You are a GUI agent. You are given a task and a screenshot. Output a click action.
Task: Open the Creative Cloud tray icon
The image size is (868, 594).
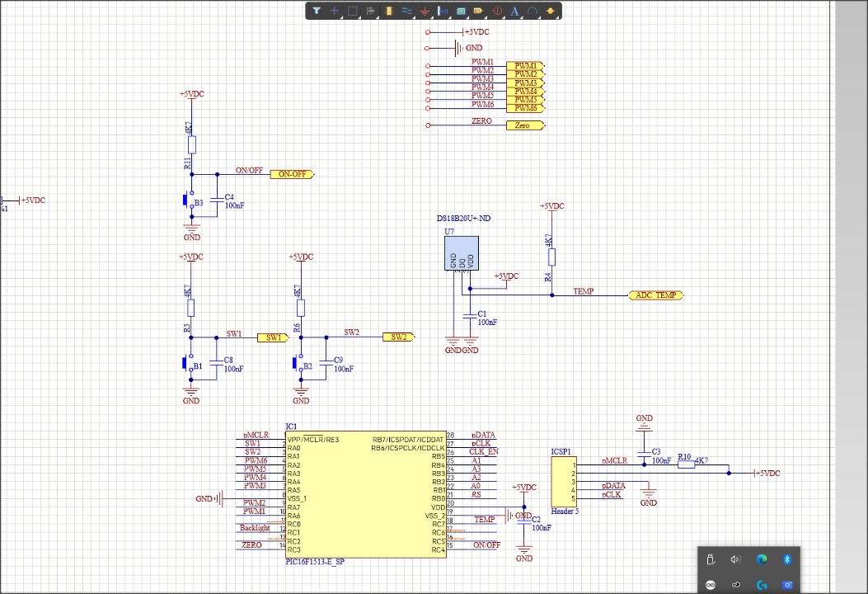[x=735, y=585]
